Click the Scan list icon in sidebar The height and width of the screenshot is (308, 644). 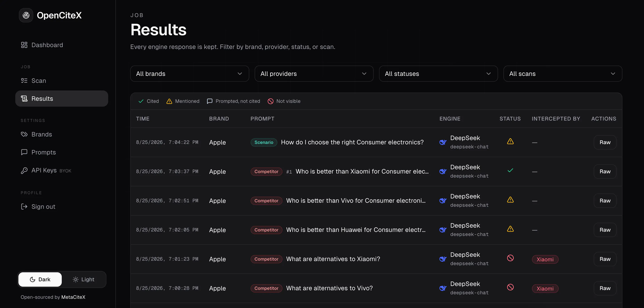(x=24, y=81)
